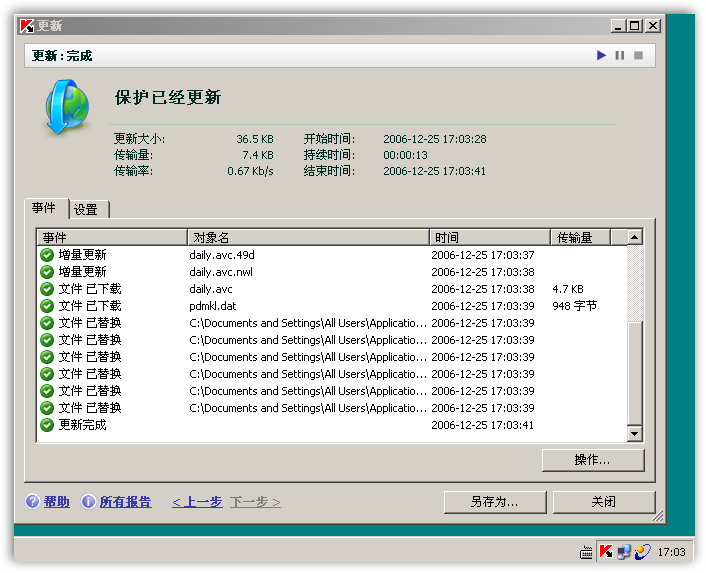Click the keyboard icon in system tray
This screenshot has width=706, height=573.
pyautogui.click(x=586, y=552)
